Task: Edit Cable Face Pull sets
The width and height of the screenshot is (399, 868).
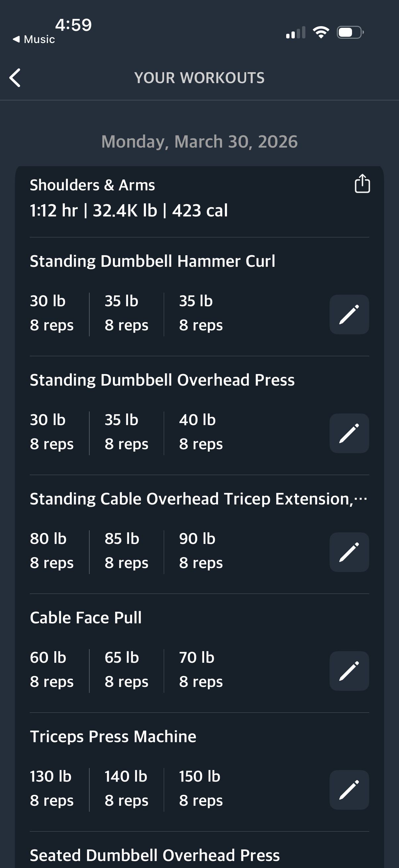Action: click(x=349, y=671)
